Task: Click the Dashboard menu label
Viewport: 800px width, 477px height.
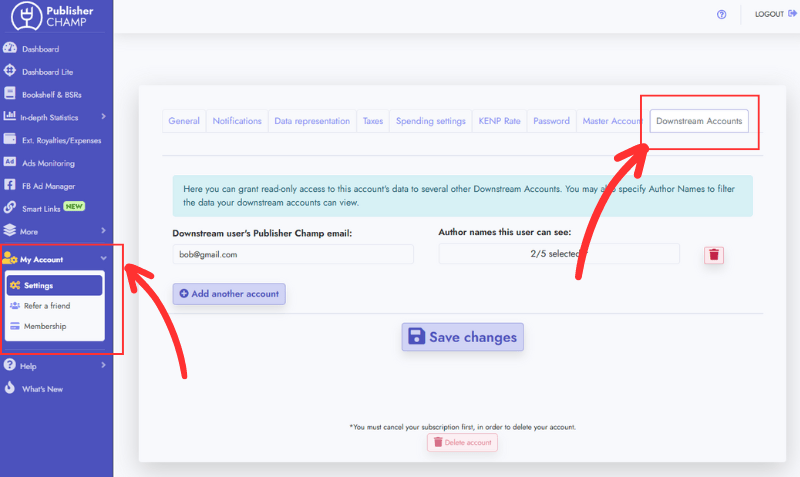Action: click(40, 49)
